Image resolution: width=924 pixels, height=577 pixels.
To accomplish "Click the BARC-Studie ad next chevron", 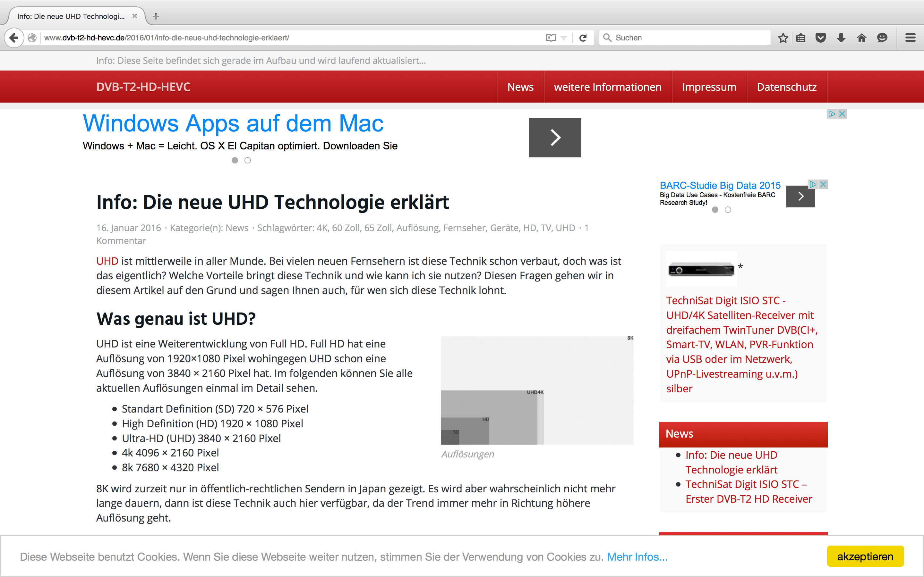I will (x=801, y=196).
